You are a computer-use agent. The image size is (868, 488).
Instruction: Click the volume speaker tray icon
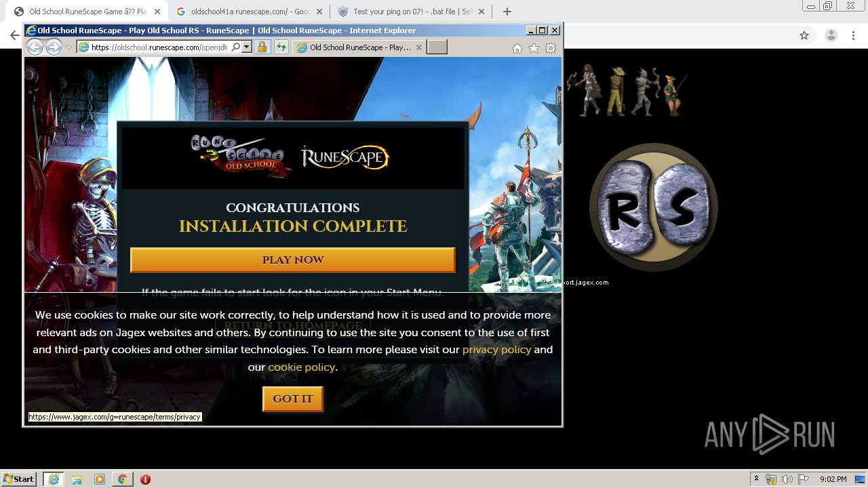[787, 479]
